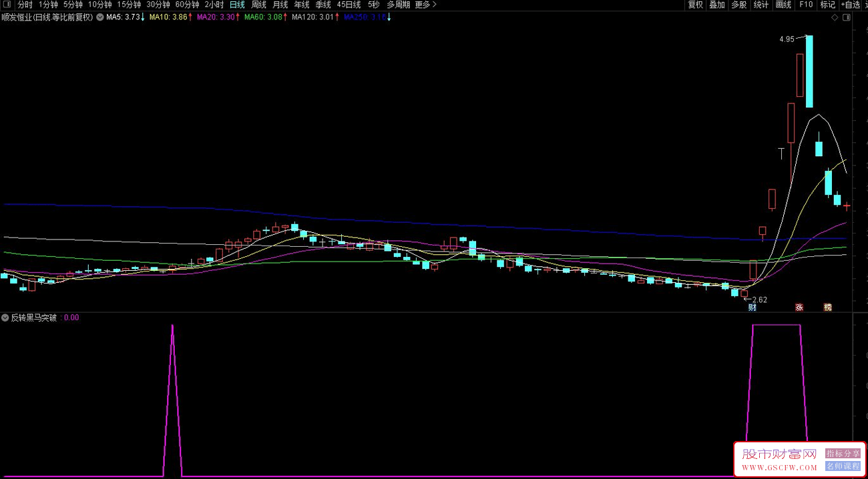Open the 统计 statistics tool
The image size is (868, 479).
coord(761,5)
